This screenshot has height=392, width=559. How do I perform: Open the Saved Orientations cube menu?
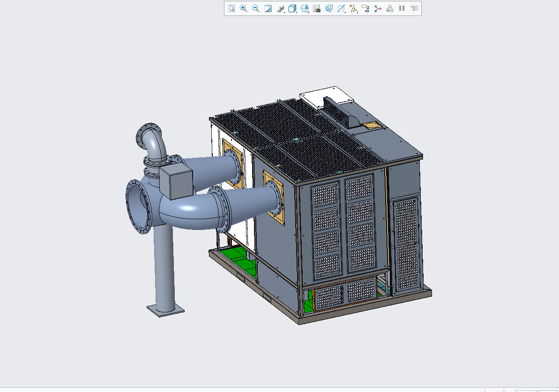(x=292, y=8)
